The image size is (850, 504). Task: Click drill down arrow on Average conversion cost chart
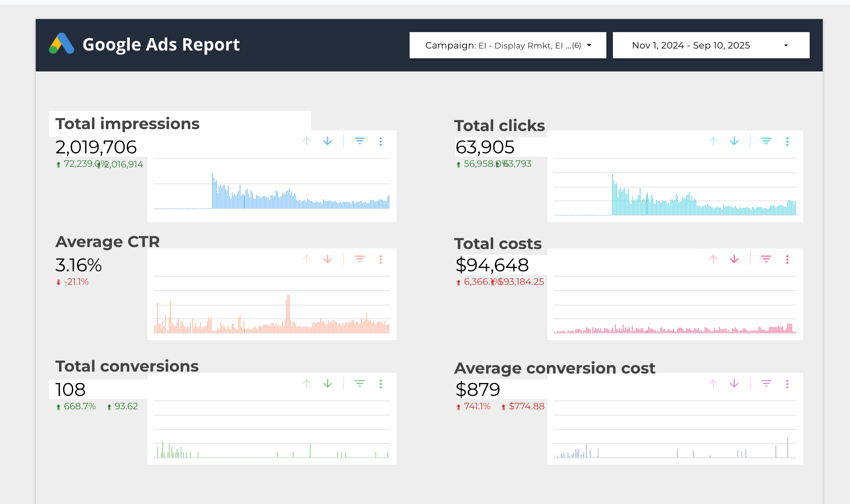[734, 384]
